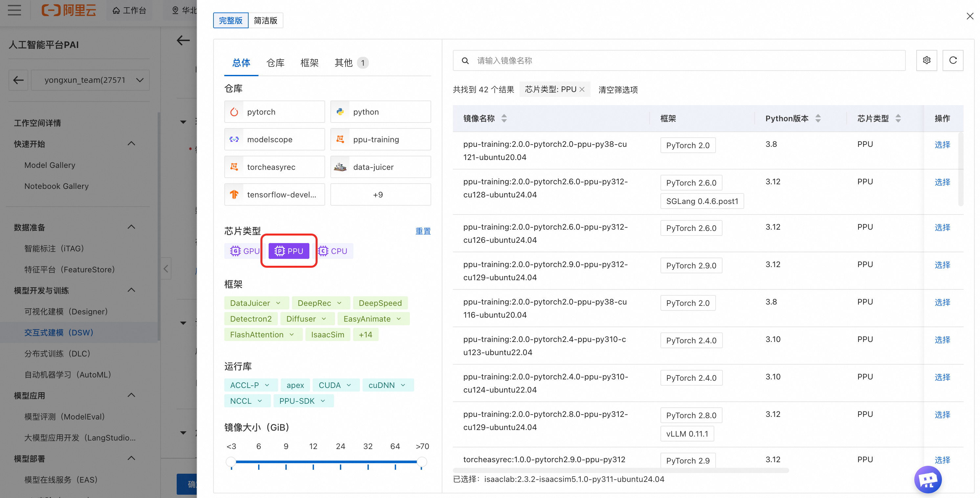Switch to the 完整版 view
980x498 pixels.
click(231, 21)
